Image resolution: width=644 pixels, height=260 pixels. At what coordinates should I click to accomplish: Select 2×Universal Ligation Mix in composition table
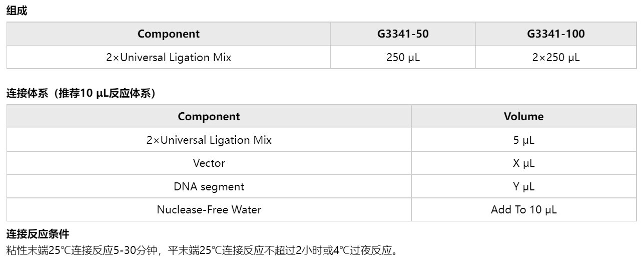click(169, 57)
